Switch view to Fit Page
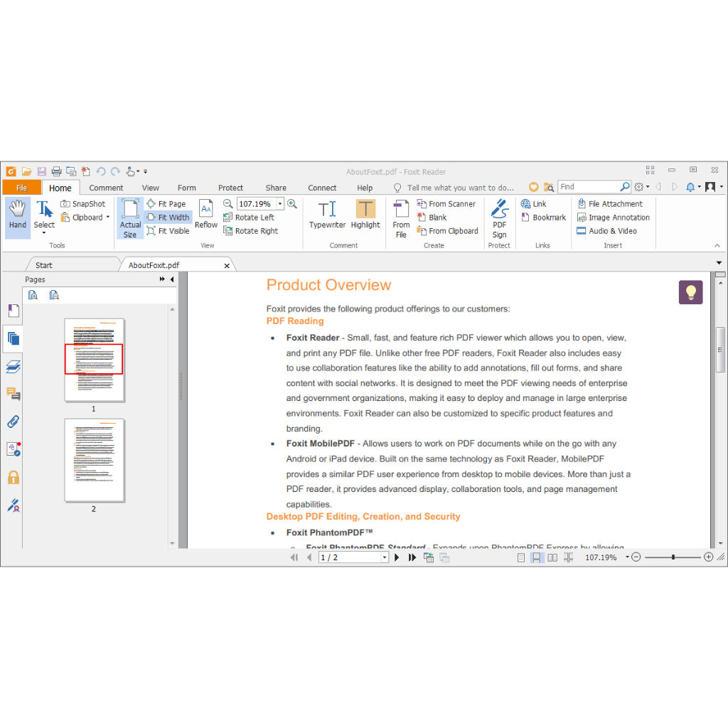728x728 pixels. point(166,204)
